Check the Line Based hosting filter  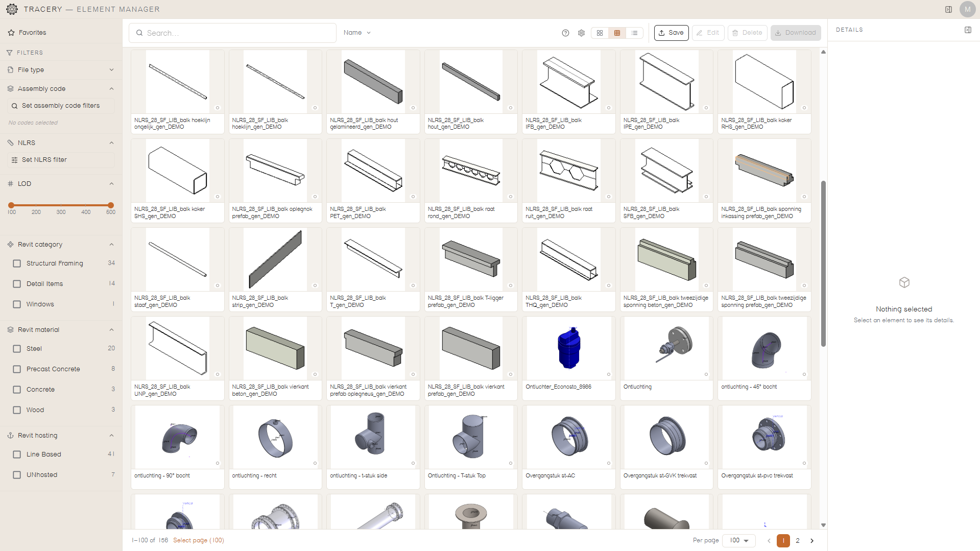[x=17, y=454]
